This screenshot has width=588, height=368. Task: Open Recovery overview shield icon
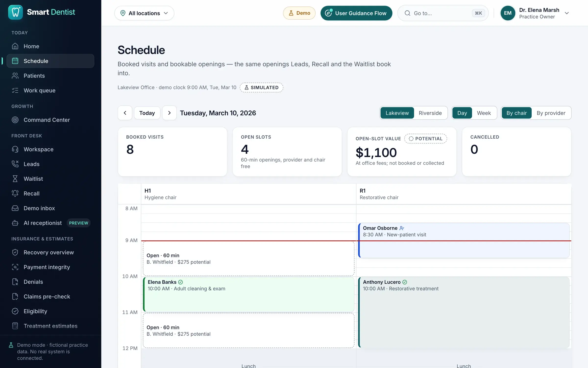[x=15, y=252]
